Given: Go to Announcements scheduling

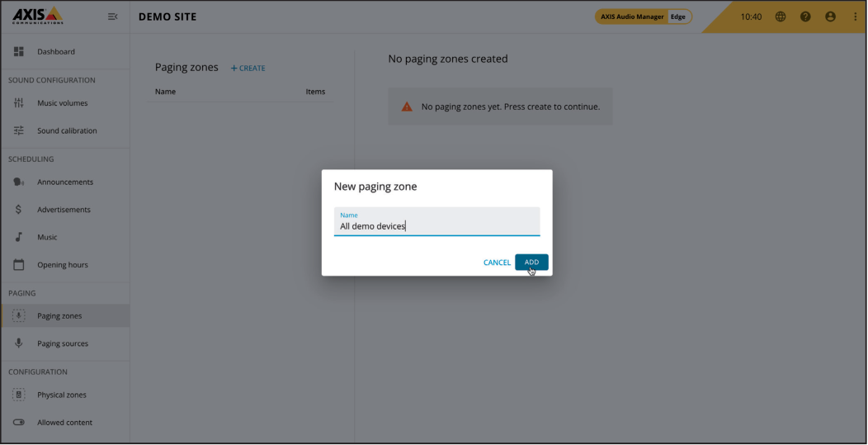Looking at the screenshot, I should [65, 182].
